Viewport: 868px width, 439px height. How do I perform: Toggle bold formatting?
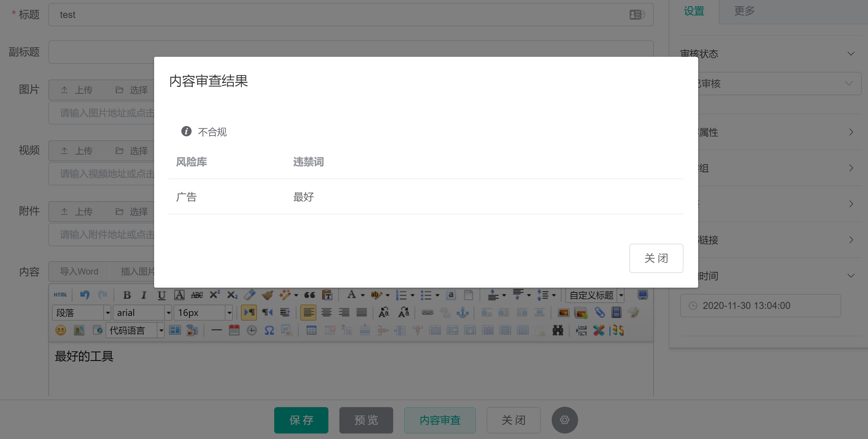[x=127, y=295]
